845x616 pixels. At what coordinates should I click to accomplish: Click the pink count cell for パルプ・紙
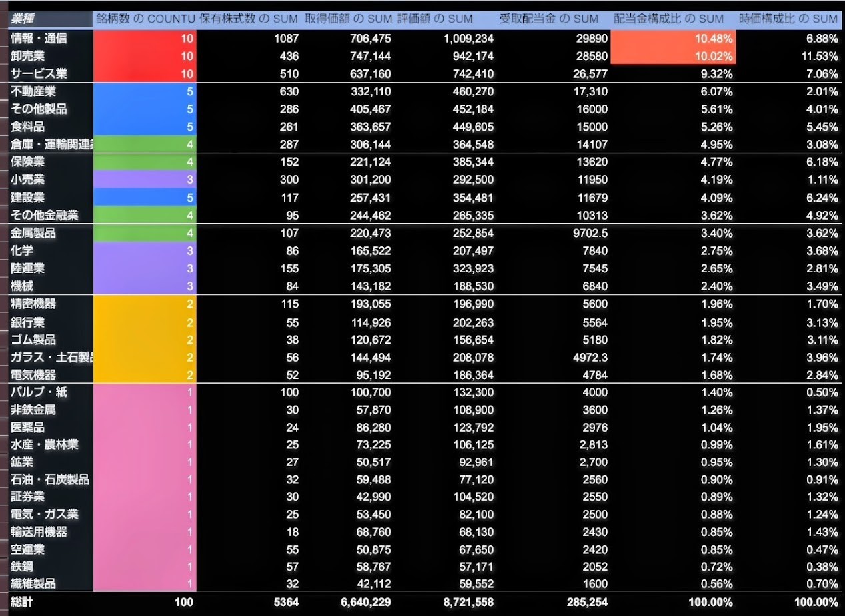[145, 392]
